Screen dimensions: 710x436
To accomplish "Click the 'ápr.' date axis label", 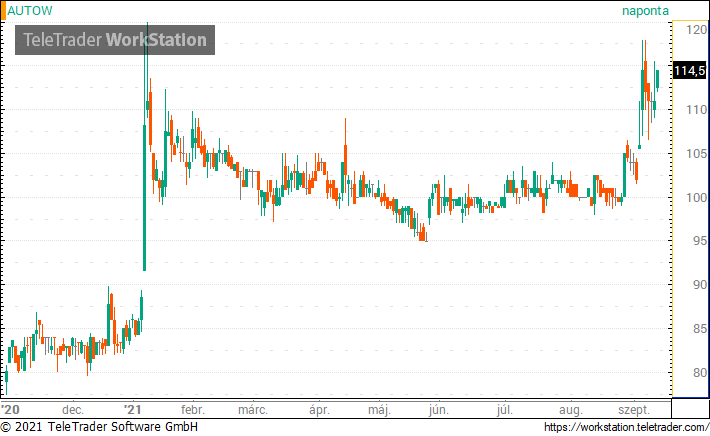I will coord(319,410).
